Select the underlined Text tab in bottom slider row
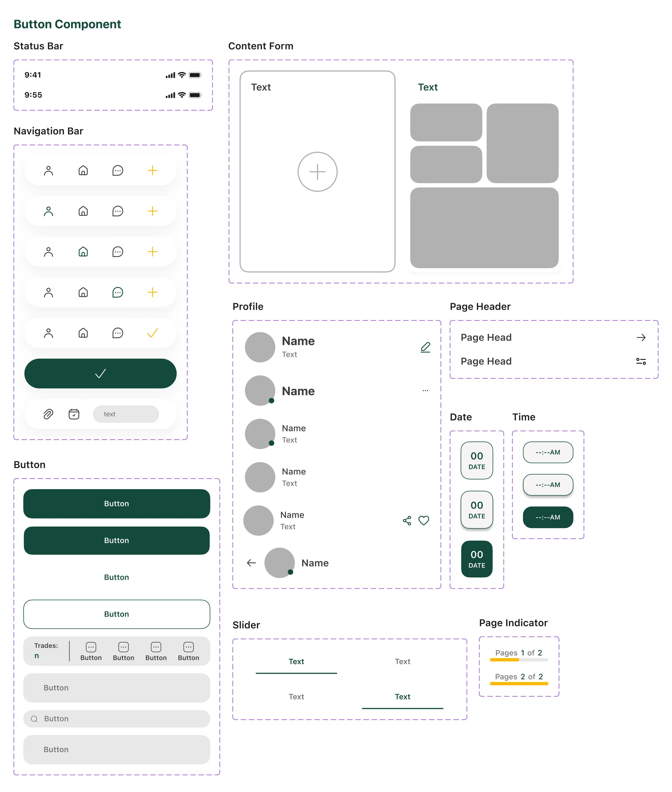This screenshot has width=672, height=792. pyautogui.click(x=402, y=697)
